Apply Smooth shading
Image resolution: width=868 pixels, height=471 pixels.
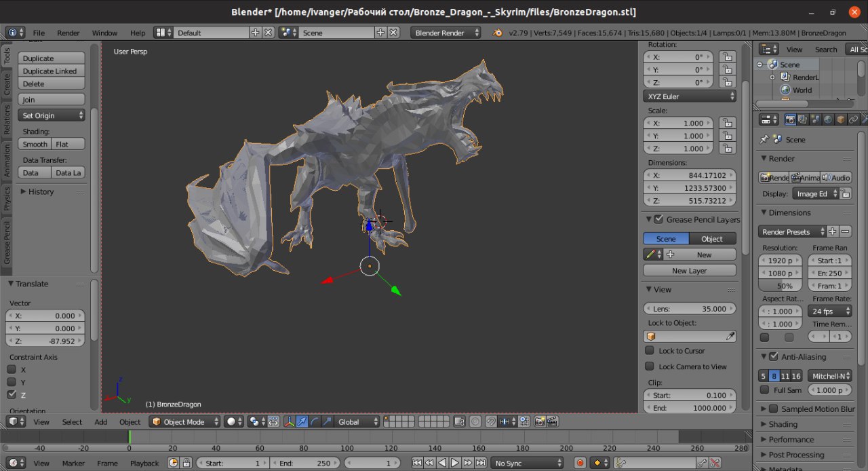pyautogui.click(x=35, y=144)
